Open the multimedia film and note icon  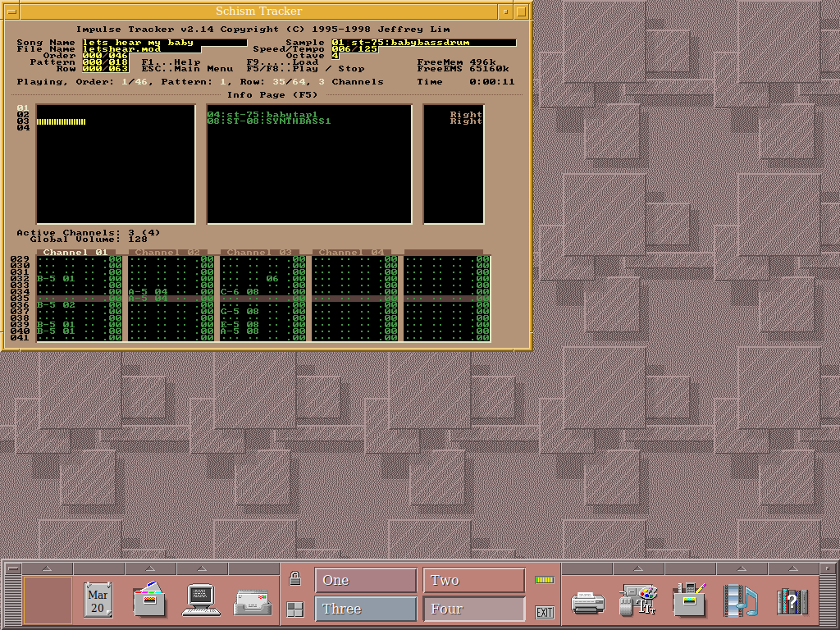[741, 600]
